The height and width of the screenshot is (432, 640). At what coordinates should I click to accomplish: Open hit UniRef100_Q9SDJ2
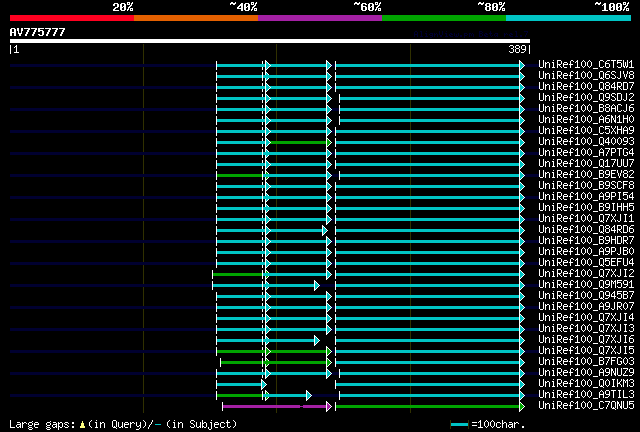coord(586,98)
